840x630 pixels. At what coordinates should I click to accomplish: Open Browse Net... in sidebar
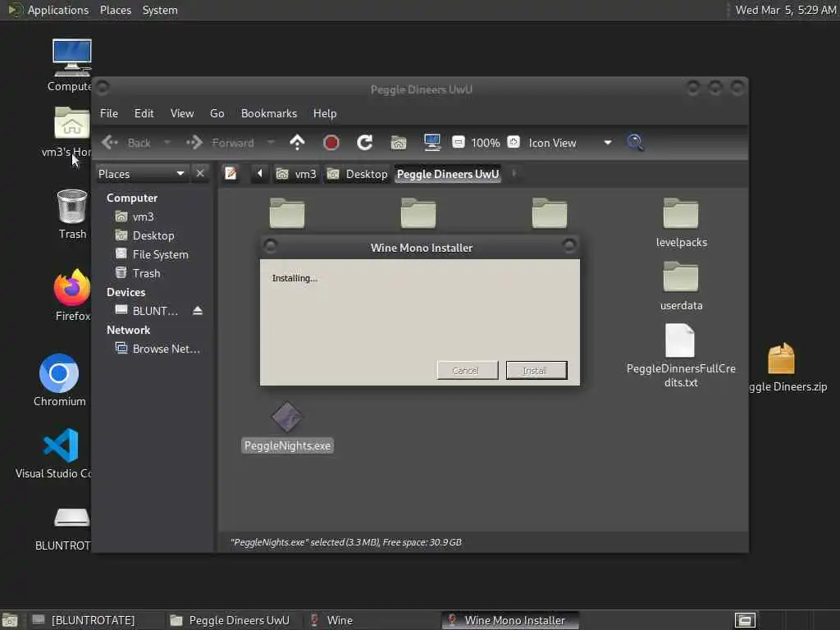pyautogui.click(x=158, y=349)
